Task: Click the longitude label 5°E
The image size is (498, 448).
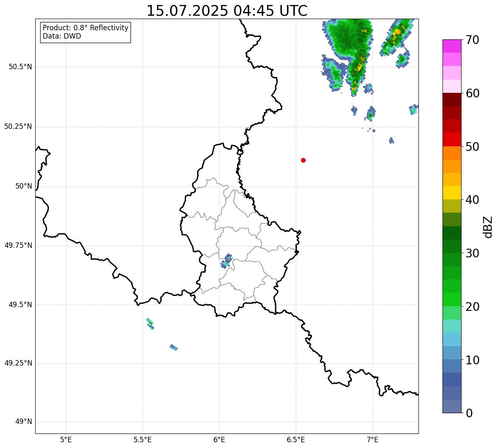Action: [x=66, y=439]
